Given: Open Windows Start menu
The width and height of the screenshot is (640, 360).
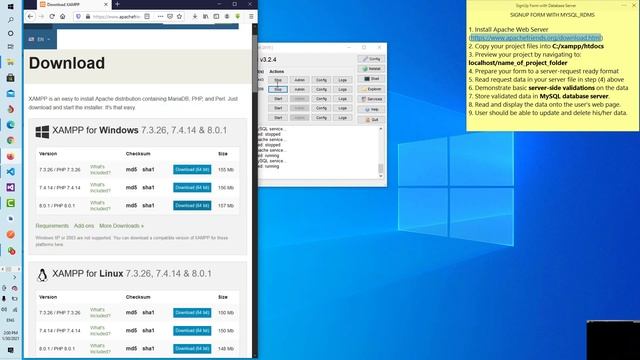Looking at the screenshot, I should 11,7.
